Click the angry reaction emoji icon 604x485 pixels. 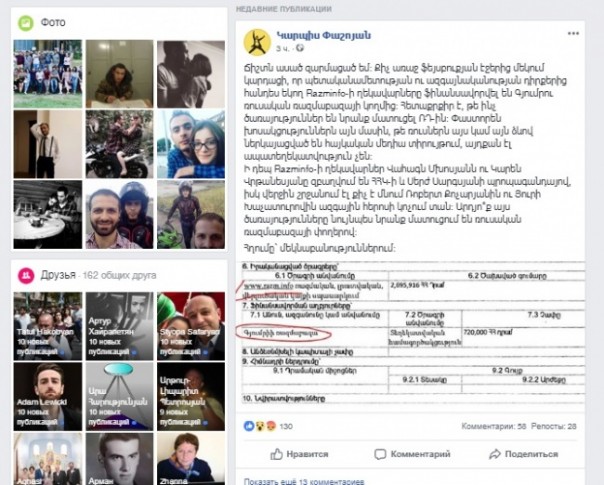coord(271,426)
